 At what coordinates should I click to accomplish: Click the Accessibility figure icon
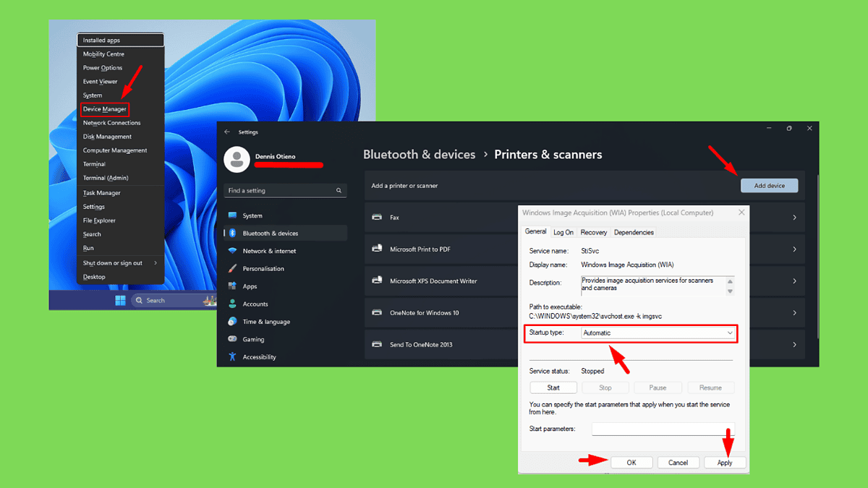click(232, 356)
